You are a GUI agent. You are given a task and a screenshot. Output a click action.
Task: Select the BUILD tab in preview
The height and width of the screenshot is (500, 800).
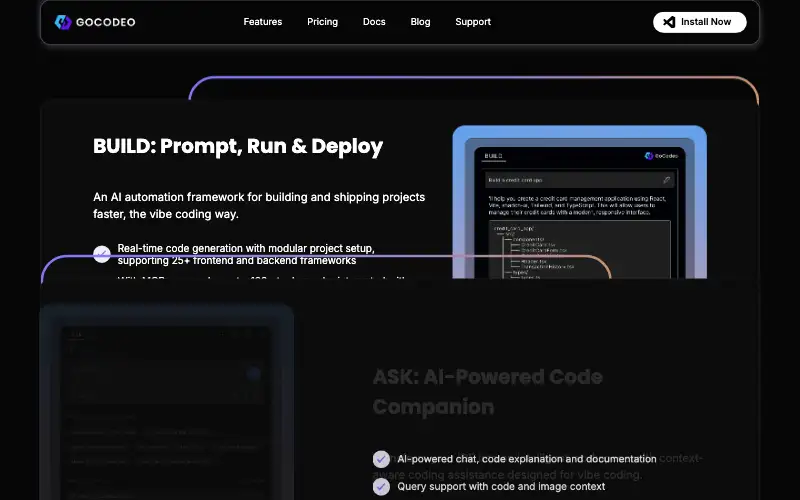click(493, 156)
